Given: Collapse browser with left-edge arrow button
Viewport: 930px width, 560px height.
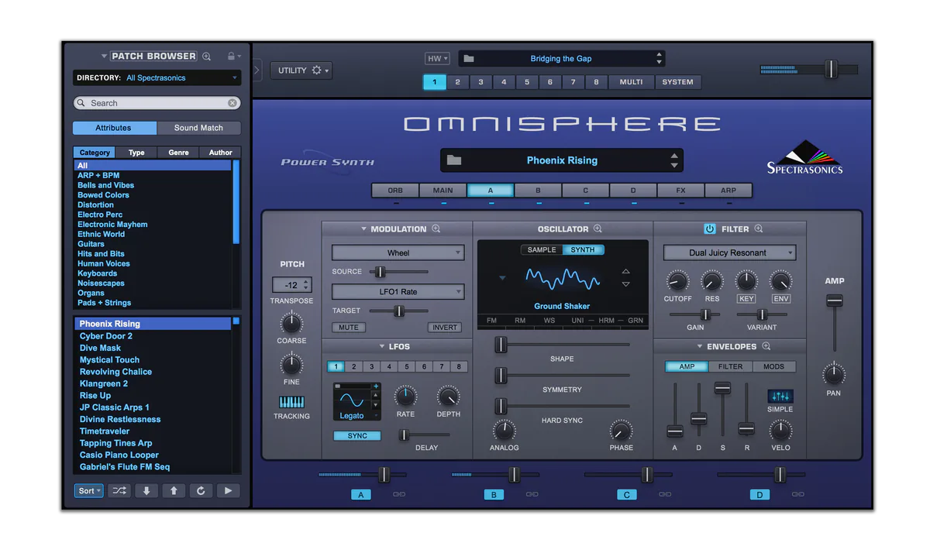Looking at the screenshot, I should (257, 70).
